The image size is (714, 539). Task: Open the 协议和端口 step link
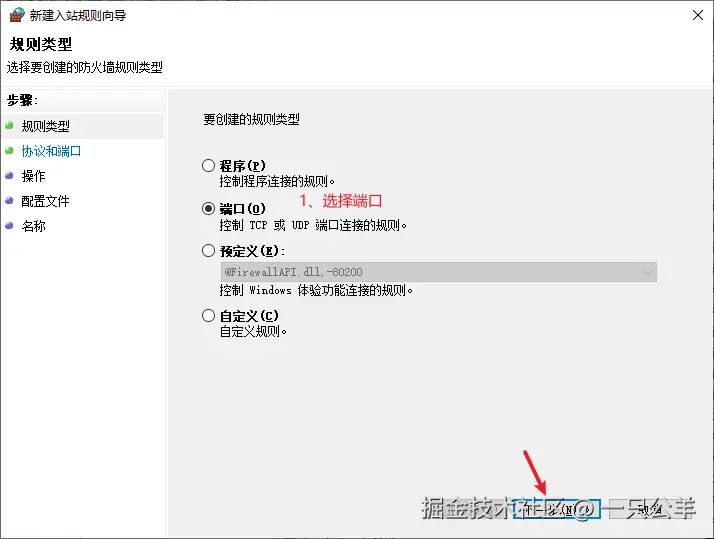tap(51, 151)
